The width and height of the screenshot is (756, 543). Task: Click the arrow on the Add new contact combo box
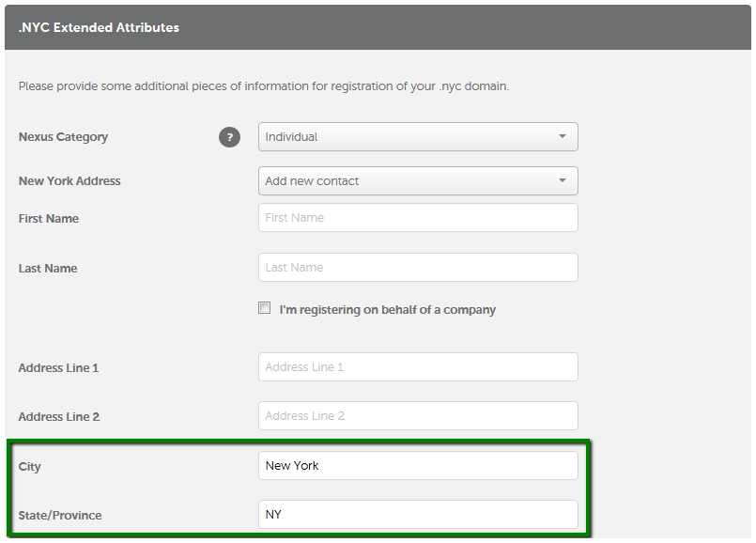563,180
